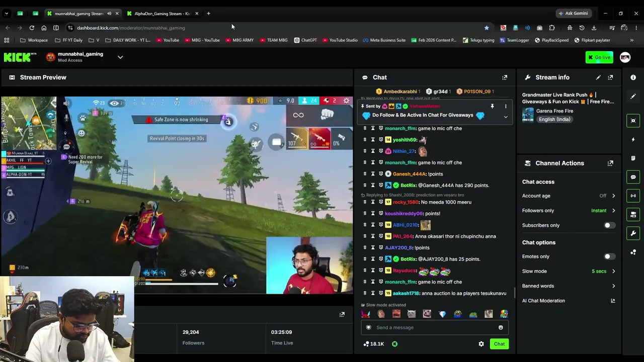Delete aakash1718's chat message

pyautogui.click(x=365, y=293)
